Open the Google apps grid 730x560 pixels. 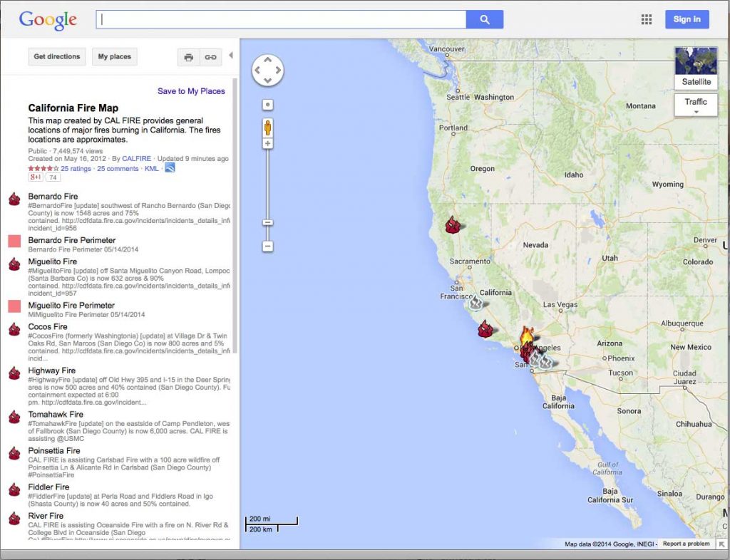tap(646, 19)
